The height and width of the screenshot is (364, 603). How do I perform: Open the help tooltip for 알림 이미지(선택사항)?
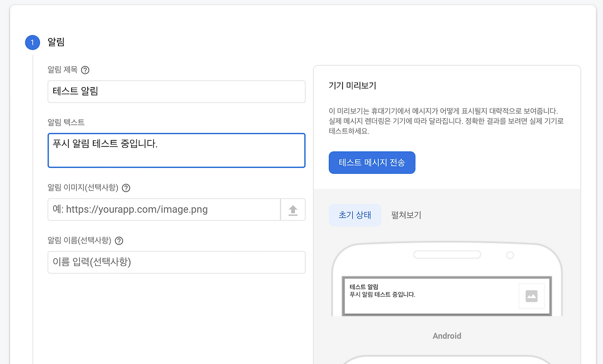tap(125, 187)
